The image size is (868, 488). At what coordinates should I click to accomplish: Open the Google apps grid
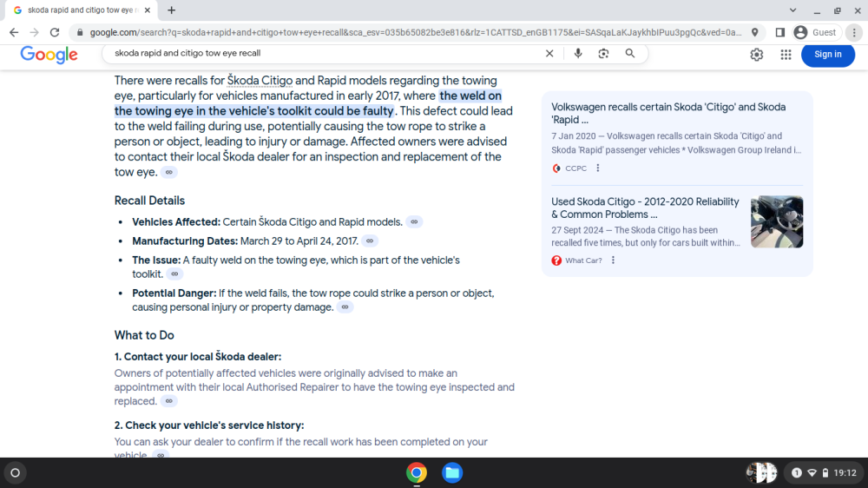pyautogui.click(x=786, y=55)
